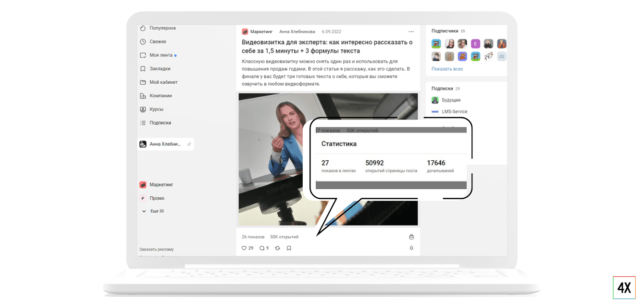
Task: Click the 50992 открытий страницы поста stat
Action: (391, 167)
